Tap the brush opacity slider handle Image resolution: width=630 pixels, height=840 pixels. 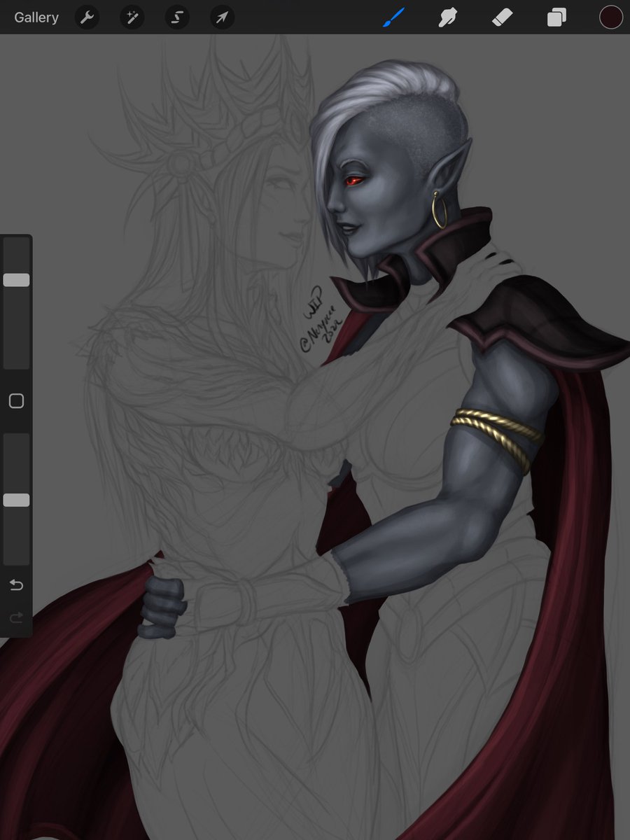coord(16,500)
